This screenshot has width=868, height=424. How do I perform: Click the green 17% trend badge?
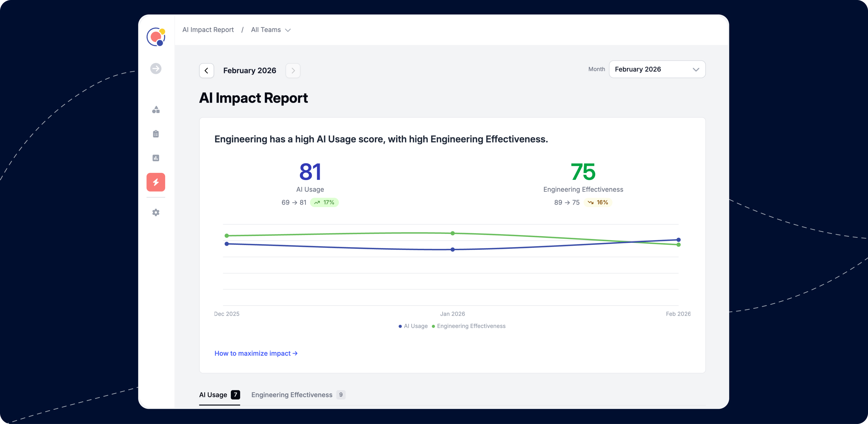pyautogui.click(x=324, y=202)
